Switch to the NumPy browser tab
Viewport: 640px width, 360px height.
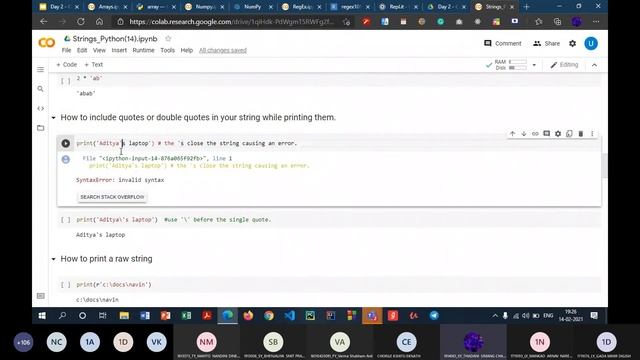[x=253, y=7]
